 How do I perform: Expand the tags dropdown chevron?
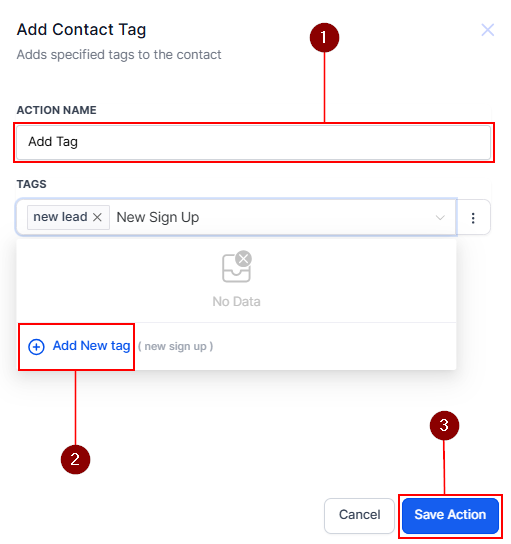(x=440, y=218)
